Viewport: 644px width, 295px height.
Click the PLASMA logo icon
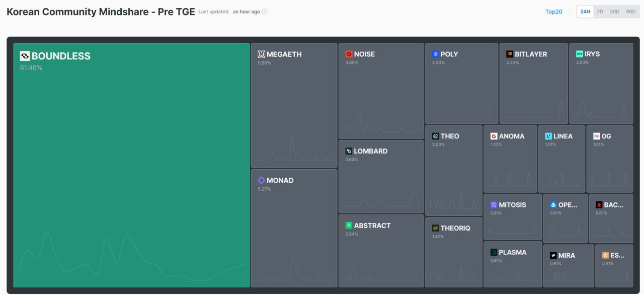point(494,252)
